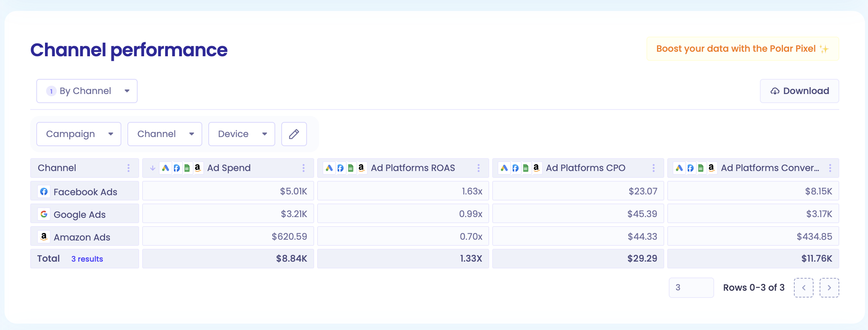Go to previous page of rows

point(804,288)
